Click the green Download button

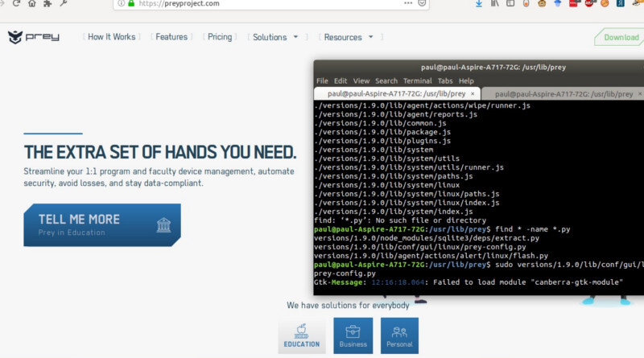click(620, 37)
